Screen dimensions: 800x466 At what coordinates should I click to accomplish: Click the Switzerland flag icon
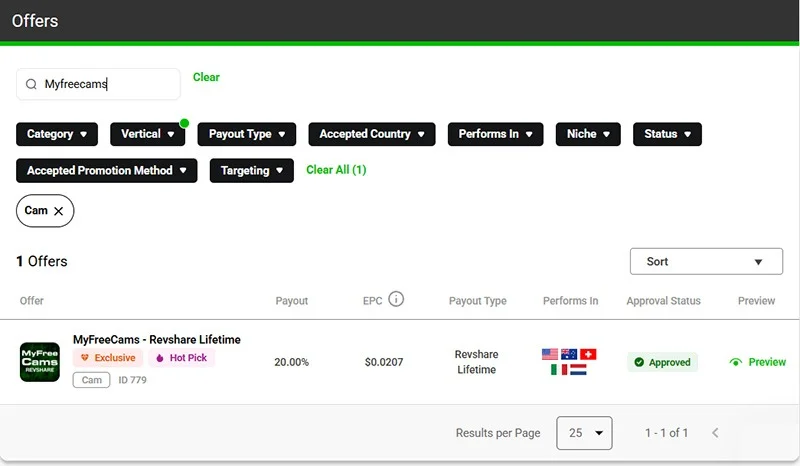click(588, 354)
